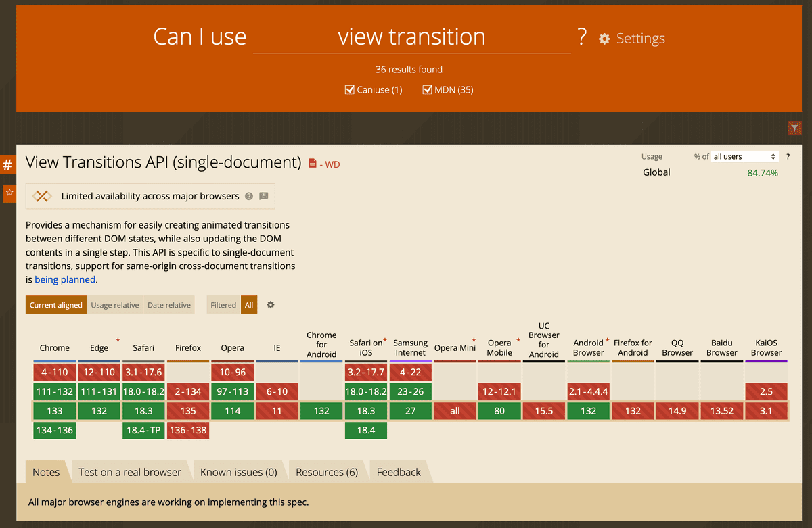Click the filter funnel icon
Screen dimensions: 812x528
pos(795,128)
